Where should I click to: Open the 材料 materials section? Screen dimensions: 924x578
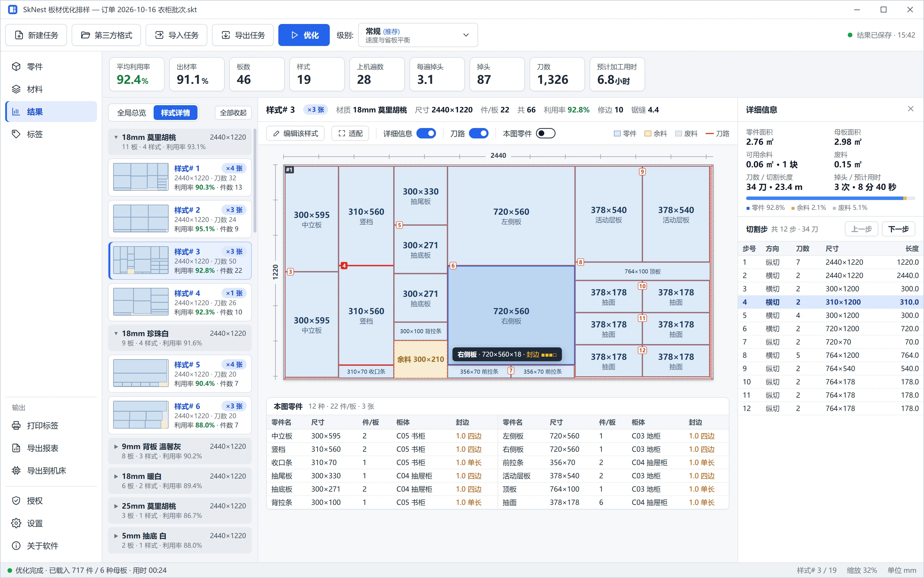[x=51, y=89]
